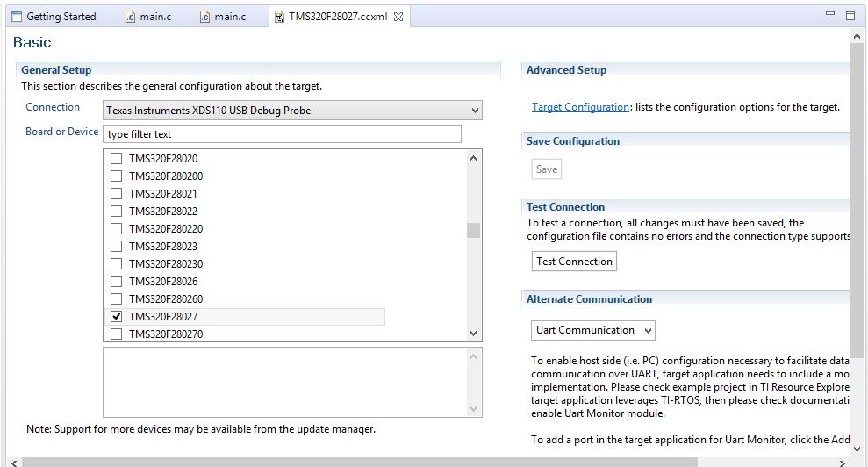Switch to the second main.c tab

click(x=223, y=17)
